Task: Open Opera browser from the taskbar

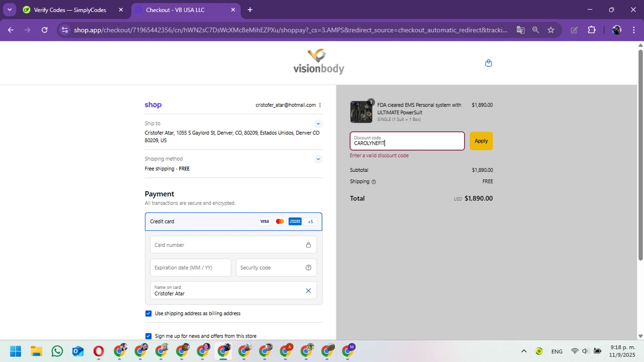Action: (98, 351)
